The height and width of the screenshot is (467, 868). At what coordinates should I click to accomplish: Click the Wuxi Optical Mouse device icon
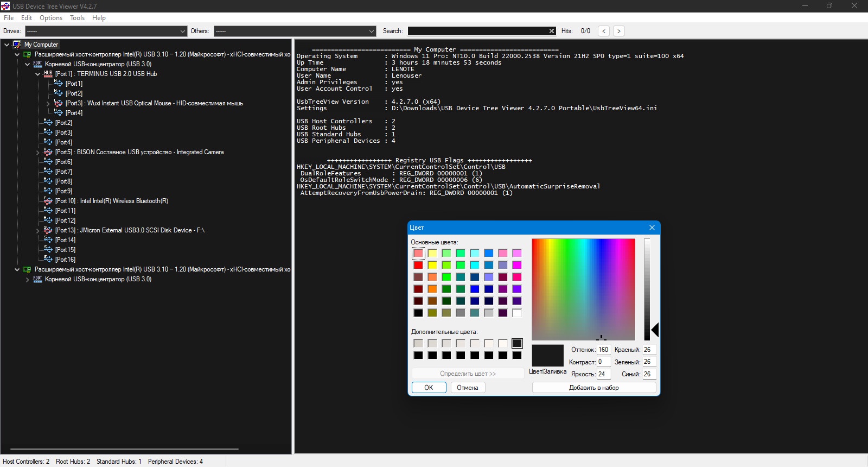tap(58, 103)
